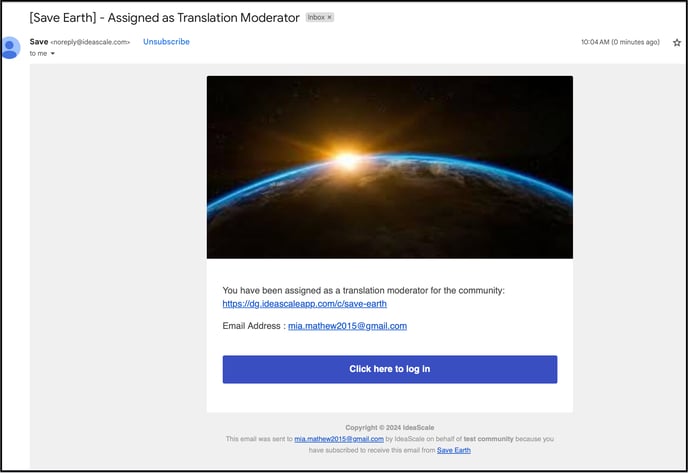Open the footer mia.mathew2015@gmail.com link
The image size is (688, 473).
[339, 439]
